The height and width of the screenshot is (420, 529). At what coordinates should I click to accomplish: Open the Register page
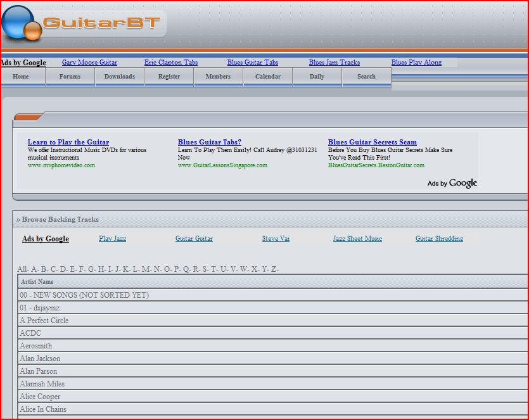coord(169,77)
